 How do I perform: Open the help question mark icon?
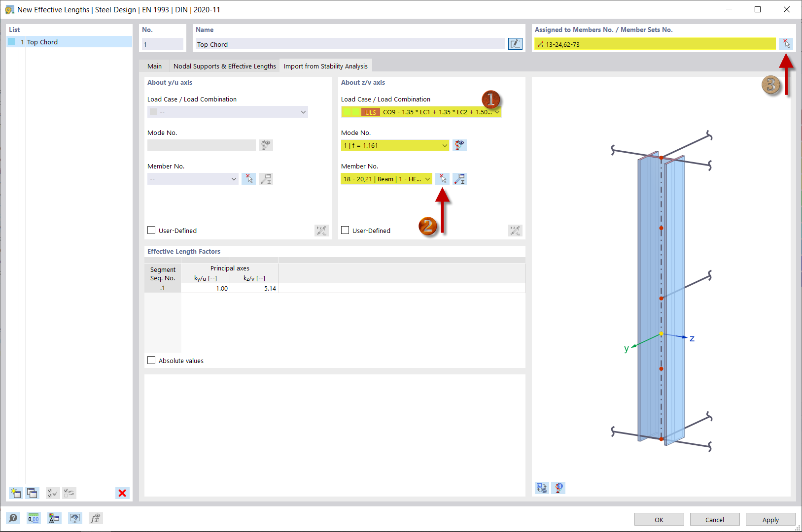point(13,518)
